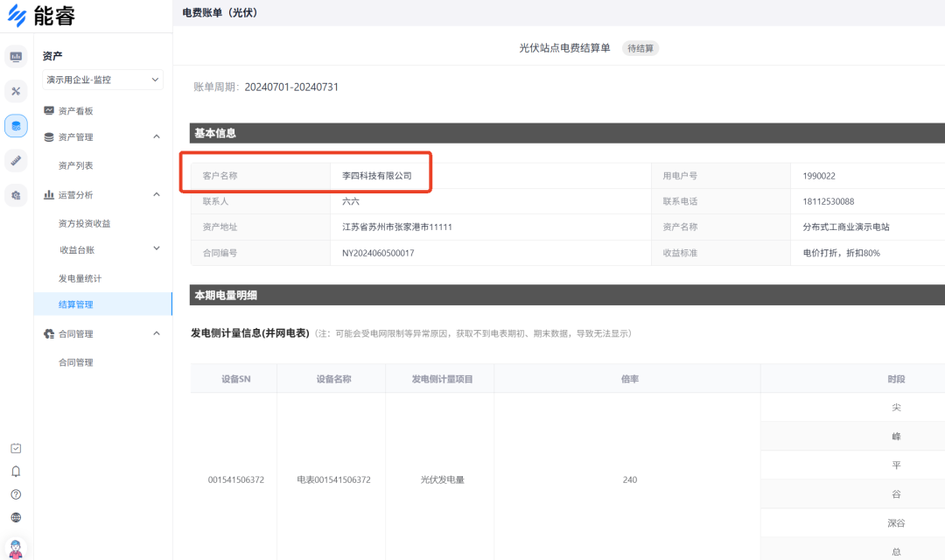
Task: Switch language with the globe icon
Action: click(x=16, y=517)
